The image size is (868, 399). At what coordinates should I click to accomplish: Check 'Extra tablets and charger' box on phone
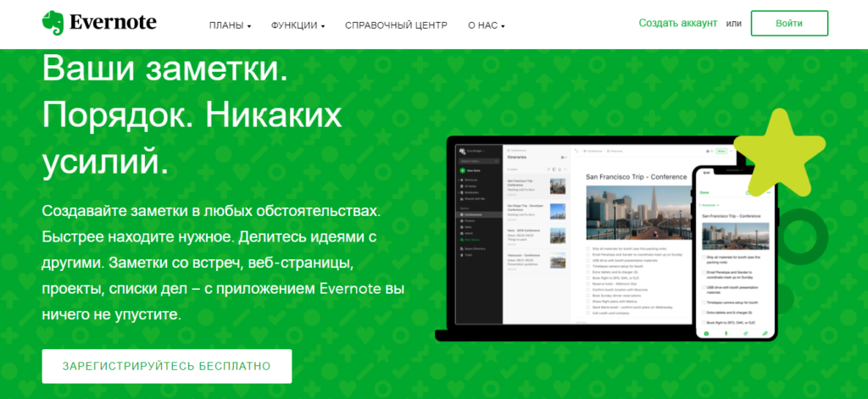click(x=704, y=313)
